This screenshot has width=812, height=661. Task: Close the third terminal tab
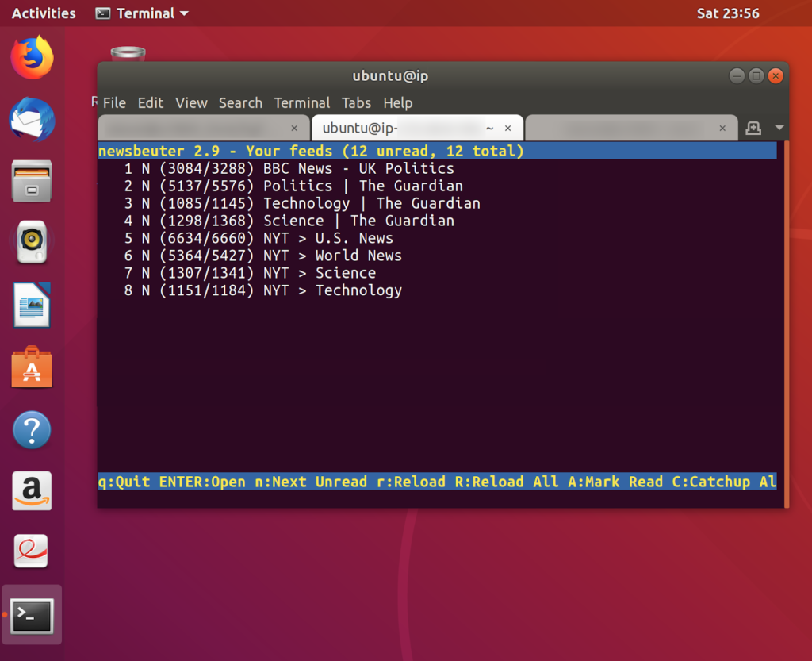click(722, 128)
